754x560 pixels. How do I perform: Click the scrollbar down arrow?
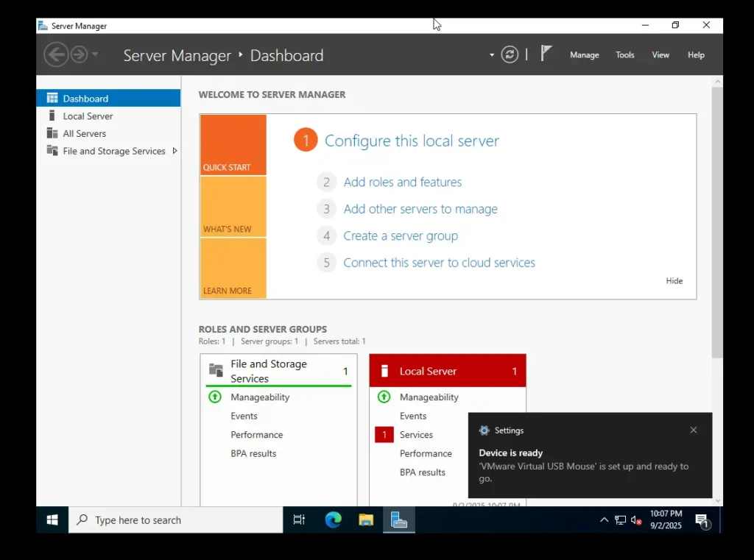click(717, 500)
